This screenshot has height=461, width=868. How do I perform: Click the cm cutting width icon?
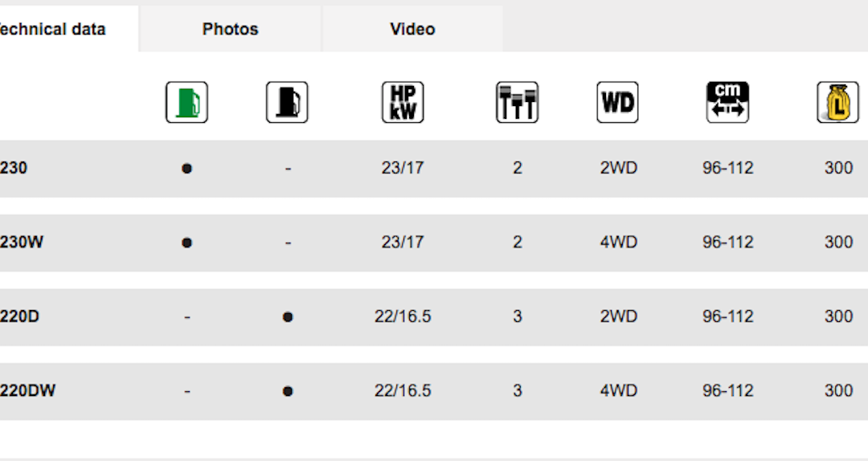(727, 103)
